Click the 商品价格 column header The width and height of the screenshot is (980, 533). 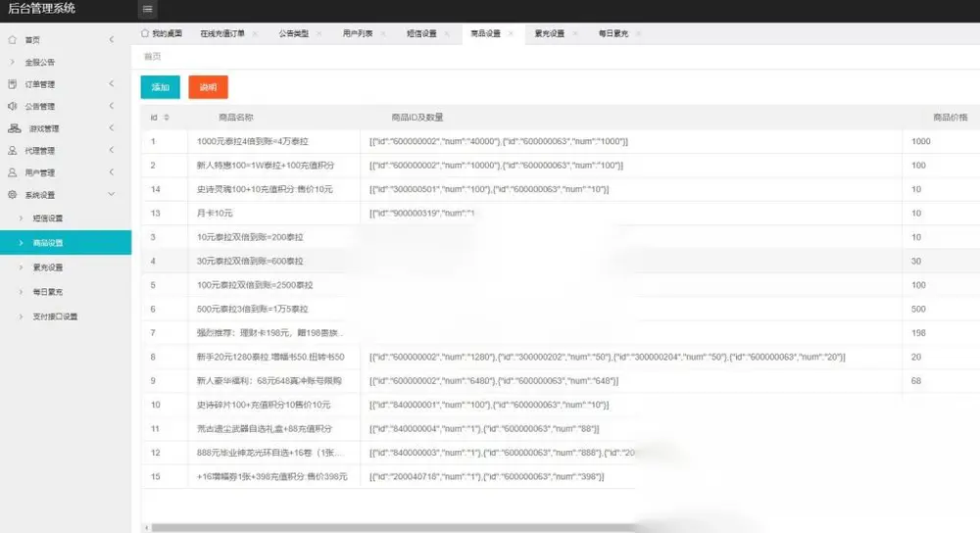pyautogui.click(x=950, y=118)
